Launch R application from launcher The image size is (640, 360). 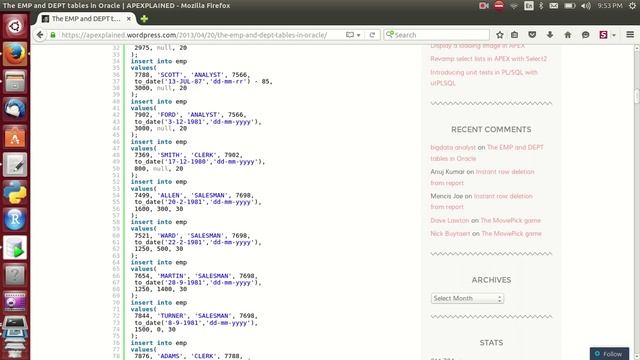pos(15,220)
